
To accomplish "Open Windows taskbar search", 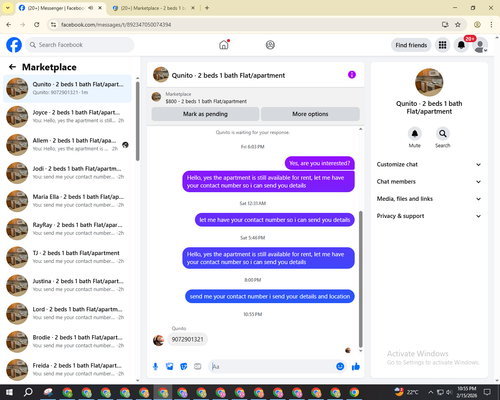I will (x=28, y=392).
